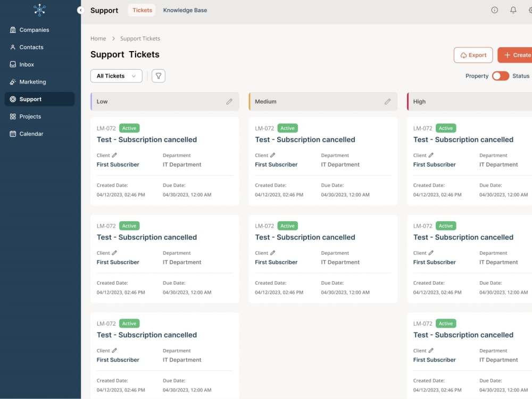Click the Medium column header
This screenshot has height=399, width=532.
323,102
